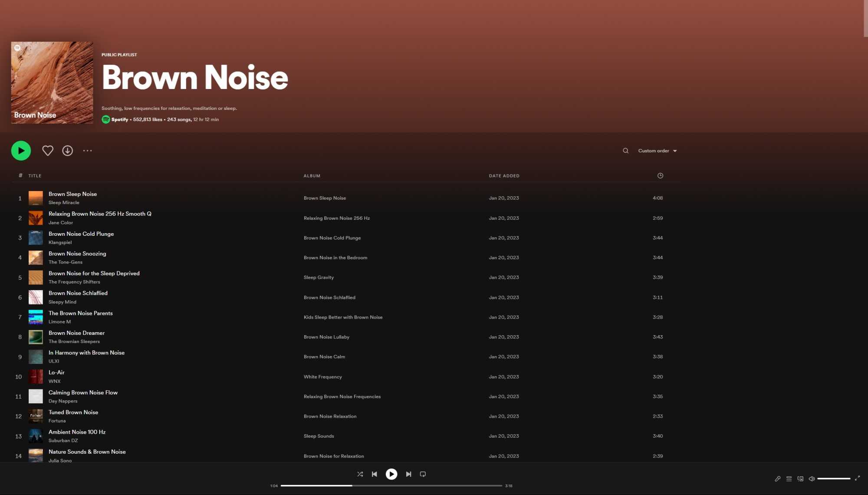Select track In Harmony with Brown Noise
This screenshot has height=495, width=868.
[x=86, y=353]
